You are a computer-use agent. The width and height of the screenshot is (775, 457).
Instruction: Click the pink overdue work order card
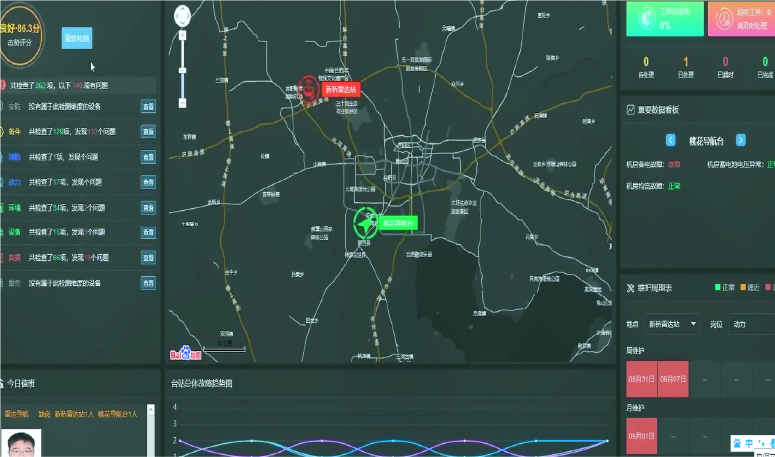pyautogui.click(x=741, y=18)
